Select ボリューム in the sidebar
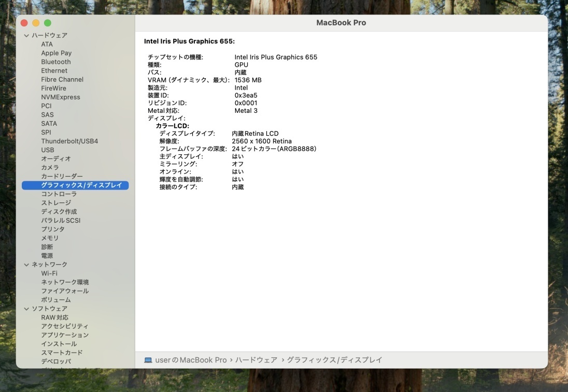The height and width of the screenshot is (392, 568). (56, 300)
